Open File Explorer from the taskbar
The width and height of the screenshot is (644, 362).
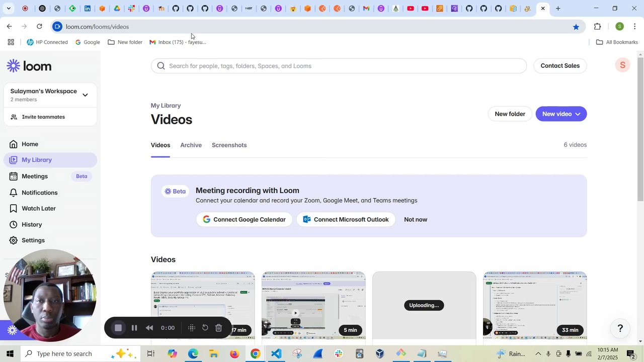tap(214, 354)
